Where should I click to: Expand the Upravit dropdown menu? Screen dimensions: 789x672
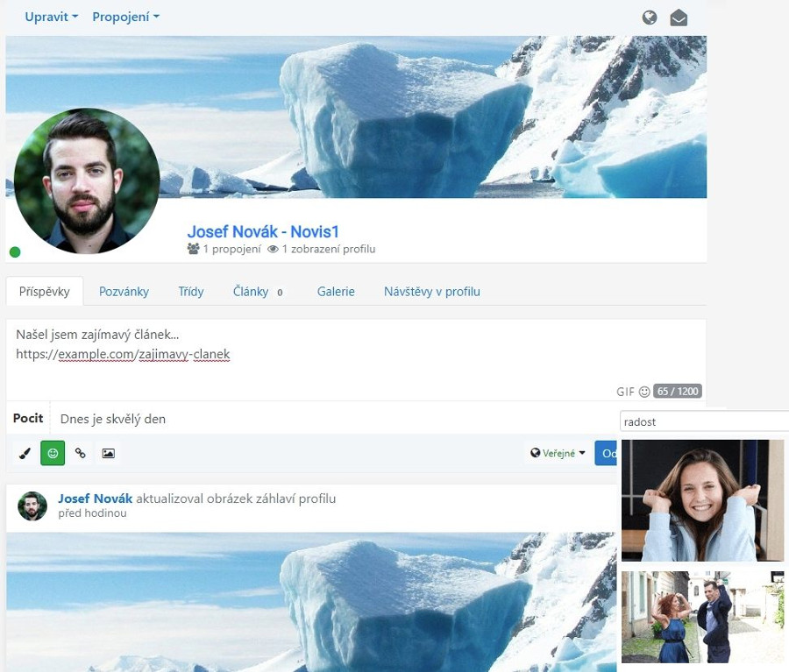tap(52, 17)
